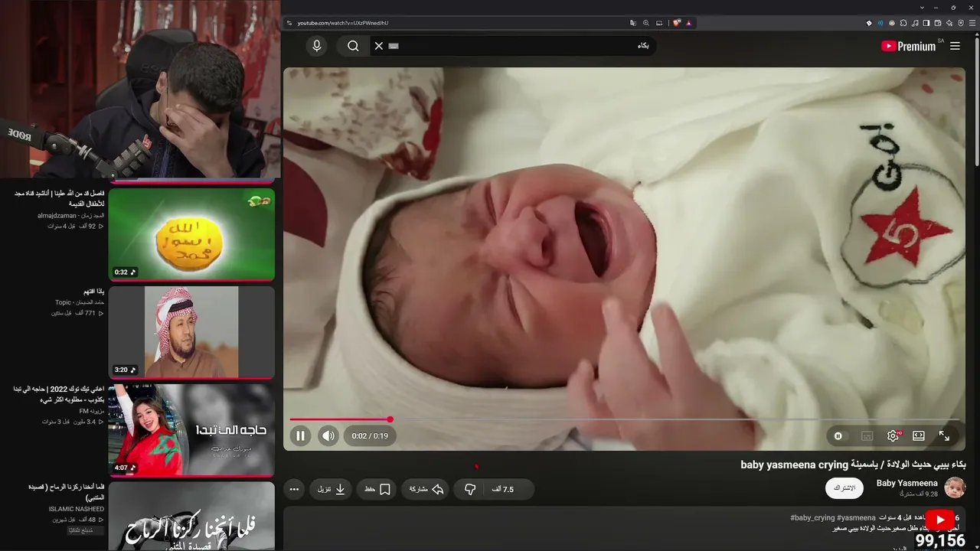Open site settings icon in address bar
The width and height of the screenshot is (980, 551).
point(289,23)
